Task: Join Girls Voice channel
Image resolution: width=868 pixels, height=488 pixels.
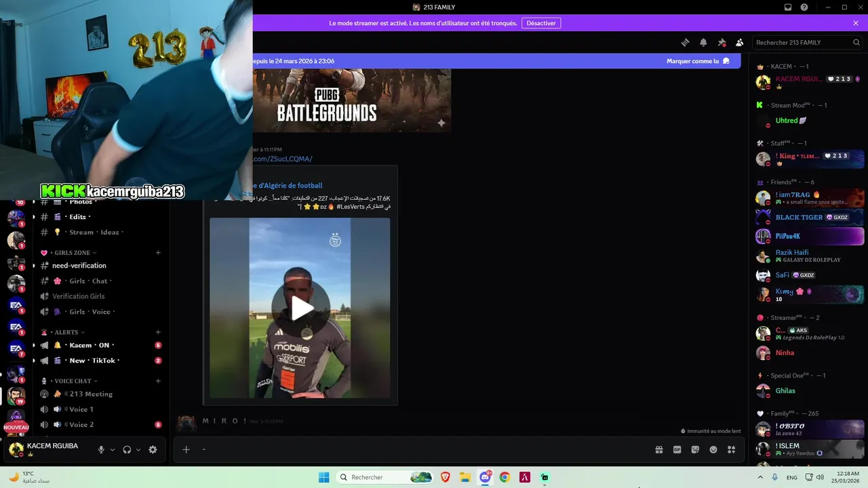Action: [100, 312]
